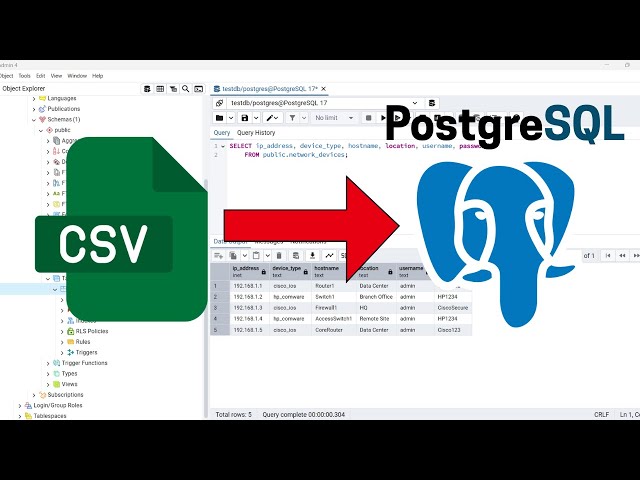
Task: Open the No limit rows dropdown
Action: coord(334,118)
